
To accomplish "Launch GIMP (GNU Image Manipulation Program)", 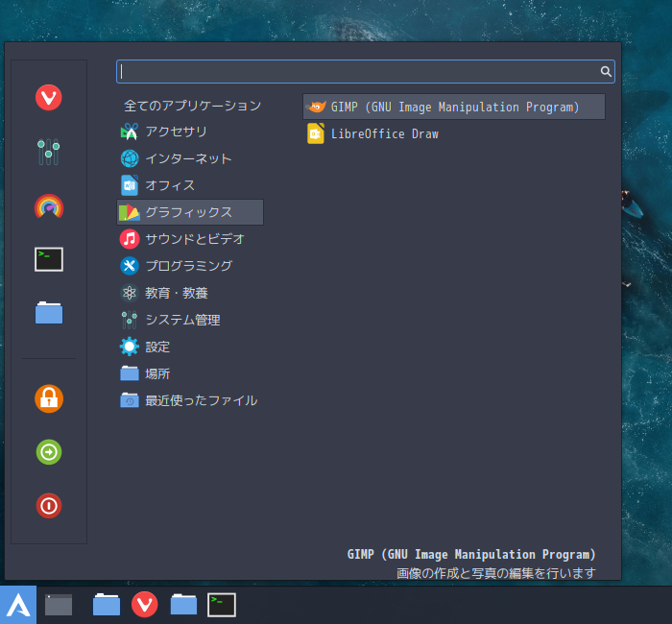I will (454, 107).
